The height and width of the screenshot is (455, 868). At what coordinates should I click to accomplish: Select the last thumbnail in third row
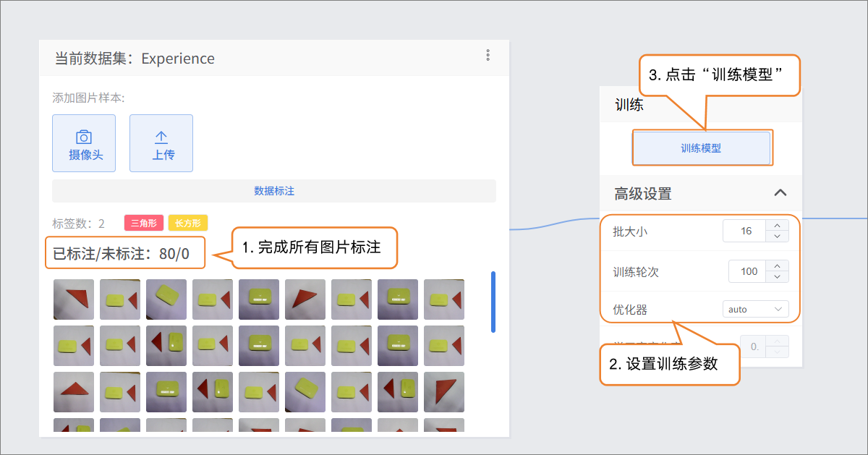pos(444,392)
